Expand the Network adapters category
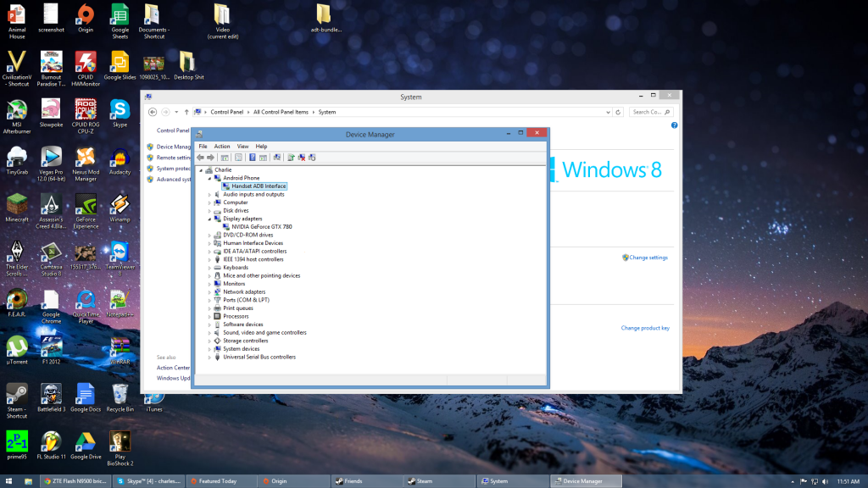Screen dimensions: 868x488 click(208, 291)
